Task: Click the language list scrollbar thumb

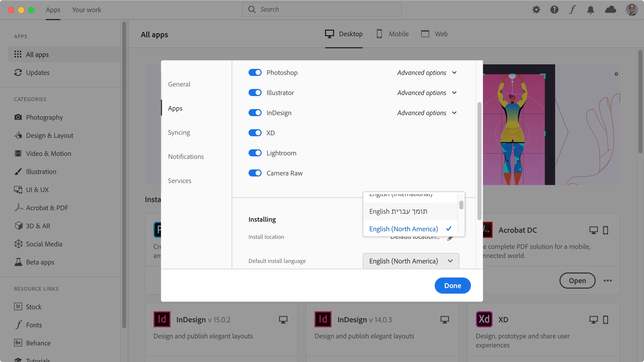Action: click(x=461, y=205)
